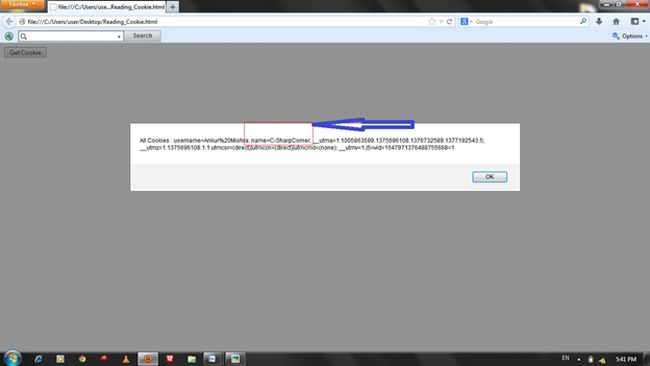Click the EN language indicator

(565, 358)
